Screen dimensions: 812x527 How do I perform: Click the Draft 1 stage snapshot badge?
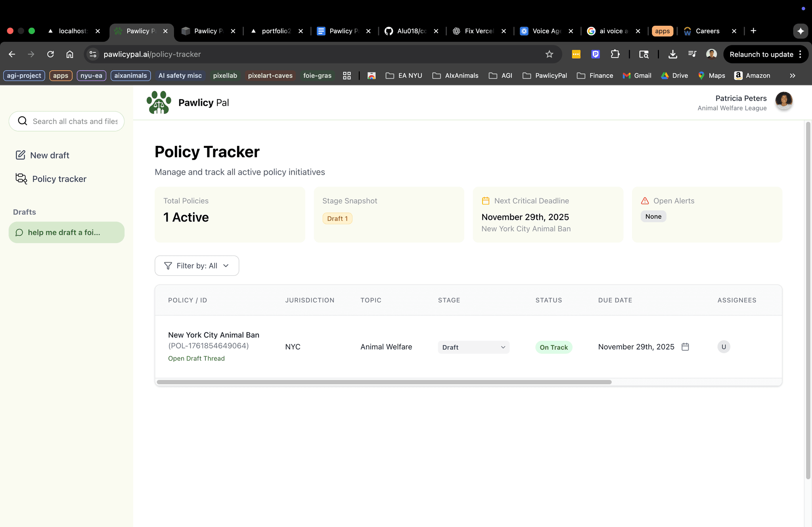pos(337,218)
